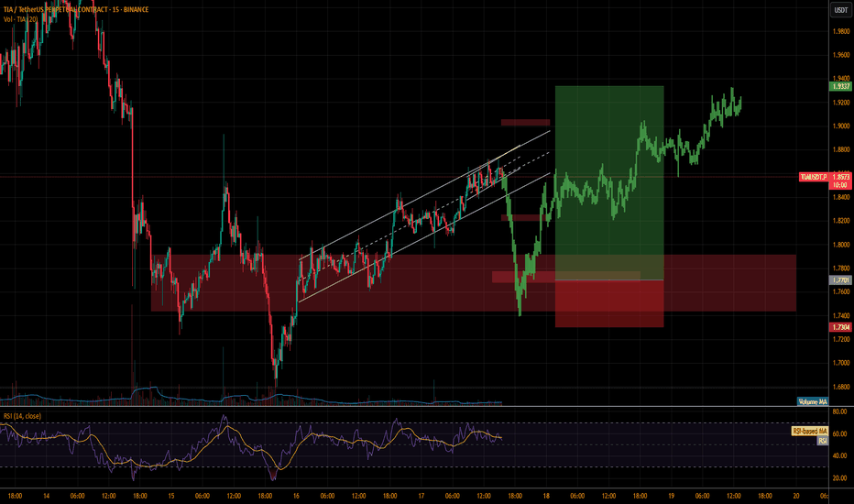This screenshot has height=504, width=854.
Task: Select the green profit zone of long position
Action: click(x=609, y=183)
